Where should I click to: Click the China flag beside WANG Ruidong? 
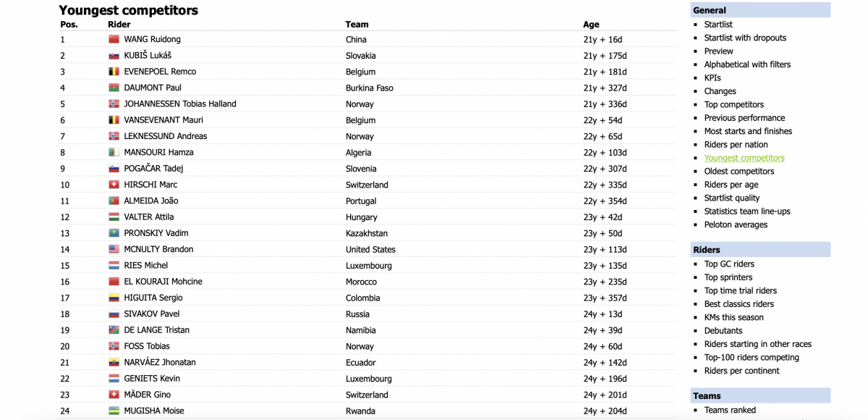coord(114,39)
